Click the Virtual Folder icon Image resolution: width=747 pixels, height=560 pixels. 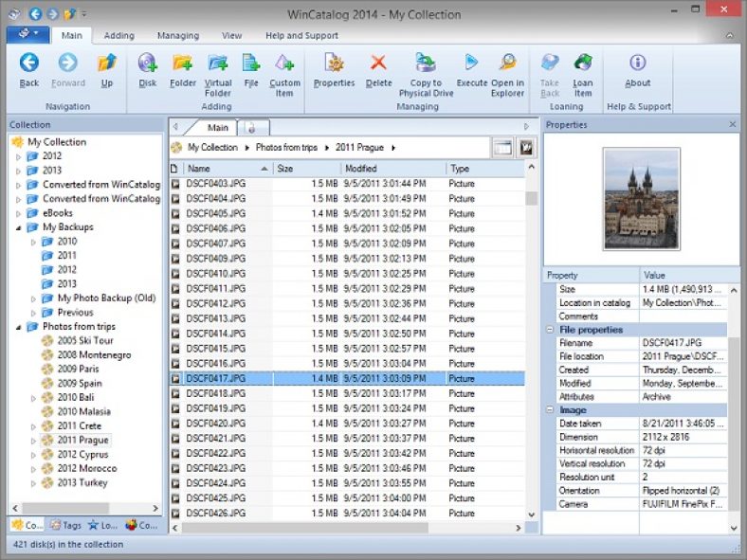pos(218,64)
